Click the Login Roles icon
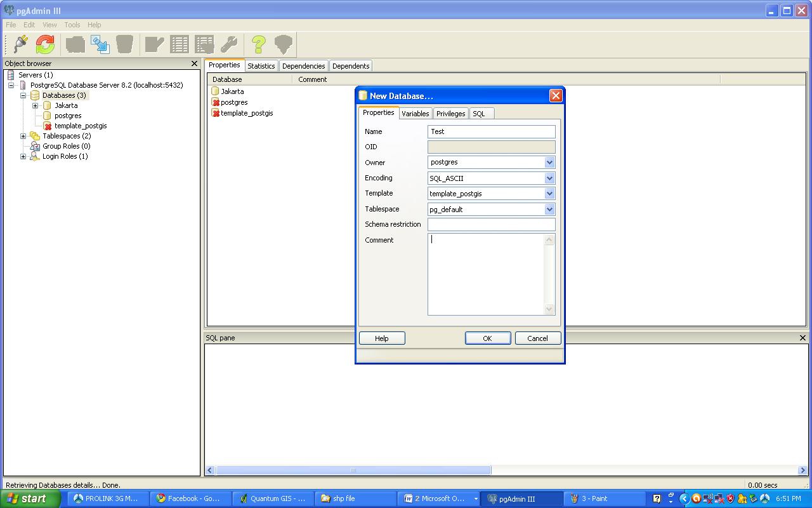Screen dimensions: 812x508 (x=36, y=156)
